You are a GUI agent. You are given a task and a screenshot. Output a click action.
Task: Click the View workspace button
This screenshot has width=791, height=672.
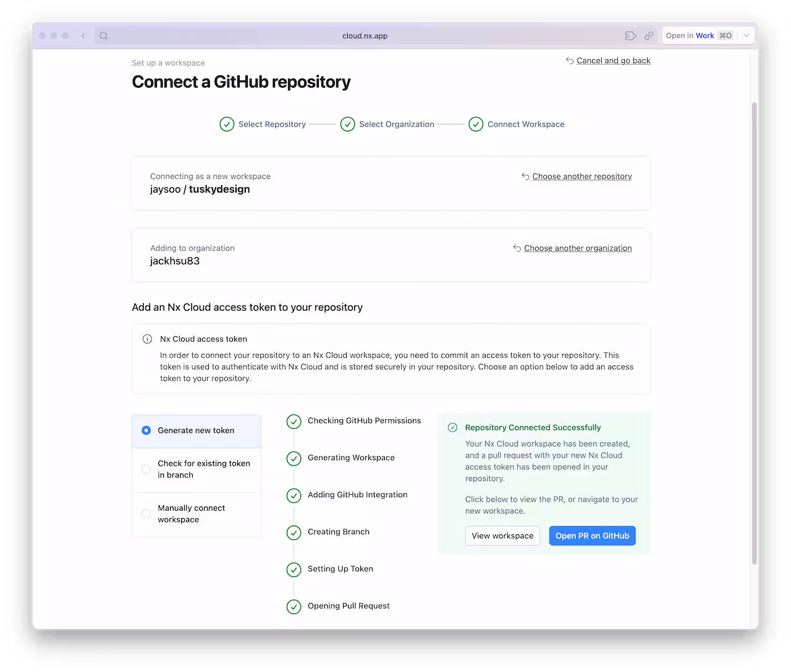(x=502, y=535)
